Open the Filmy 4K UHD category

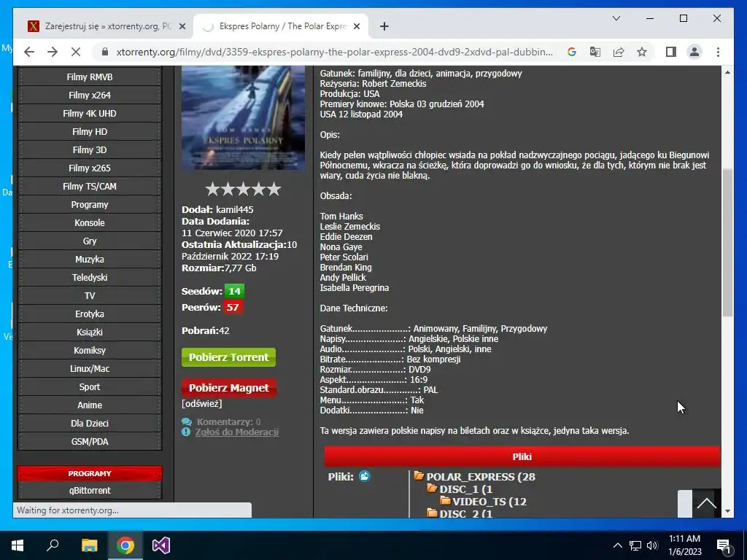click(x=90, y=113)
